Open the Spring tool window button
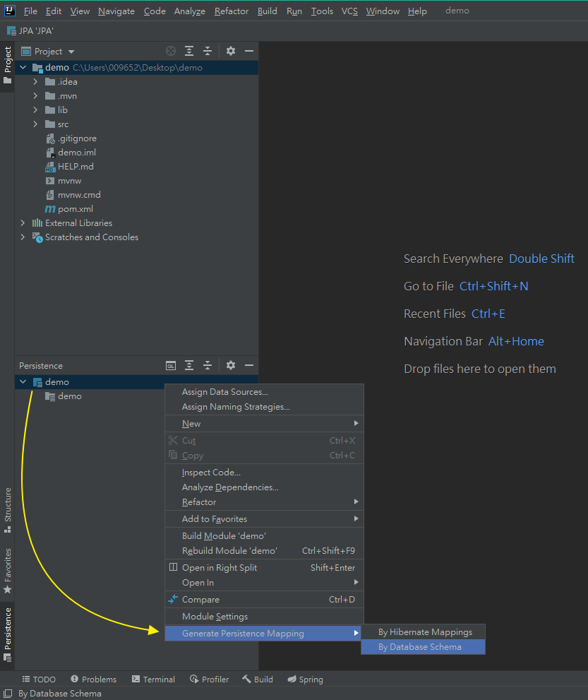 click(305, 680)
